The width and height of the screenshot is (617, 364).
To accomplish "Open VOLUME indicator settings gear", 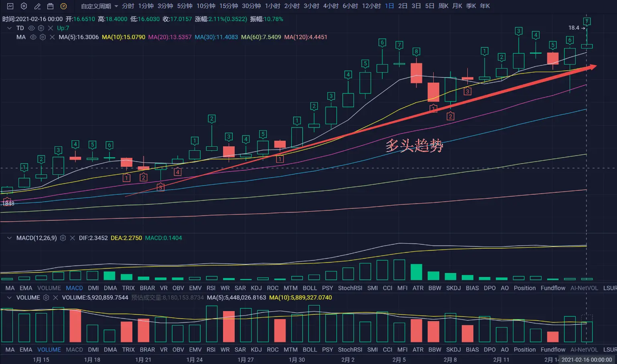I will (x=46, y=297).
